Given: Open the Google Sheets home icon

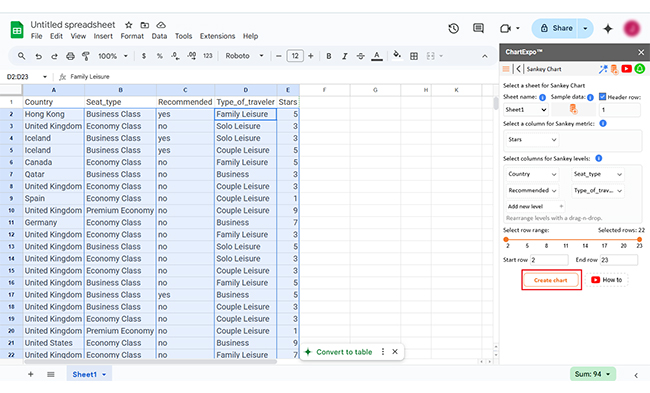Looking at the screenshot, I should point(17,30).
